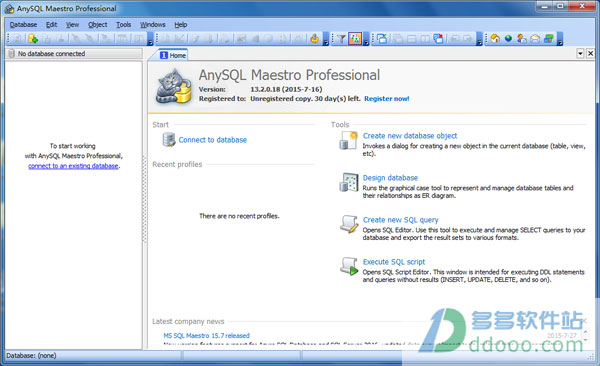Click the Connect to database link

[x=213, y=140]
